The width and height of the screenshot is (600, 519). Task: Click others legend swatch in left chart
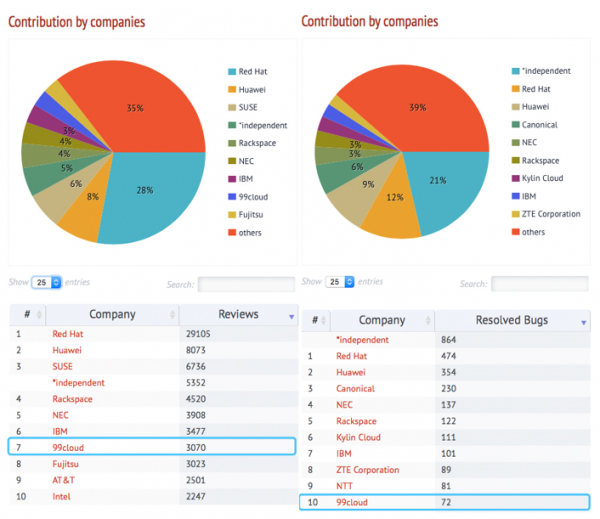tap(232, 233)
